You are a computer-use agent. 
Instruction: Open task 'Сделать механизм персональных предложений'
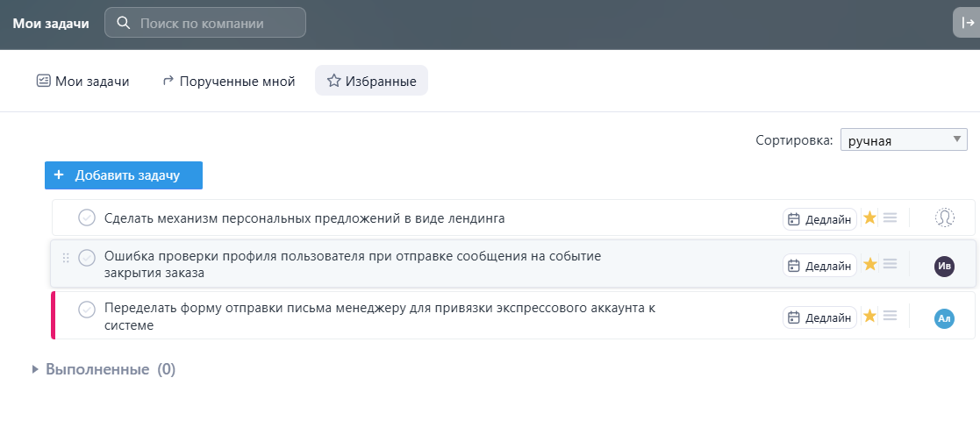[x=304, y=218]
